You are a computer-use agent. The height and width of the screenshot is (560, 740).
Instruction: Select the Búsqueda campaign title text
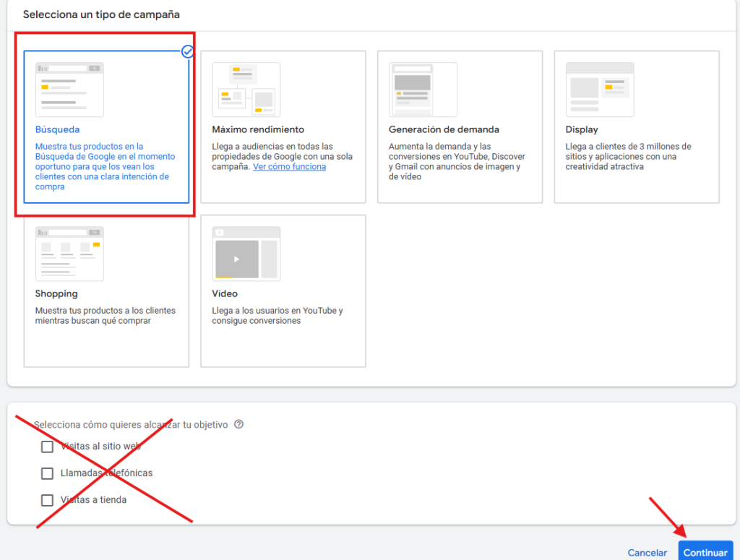(58, 130)
